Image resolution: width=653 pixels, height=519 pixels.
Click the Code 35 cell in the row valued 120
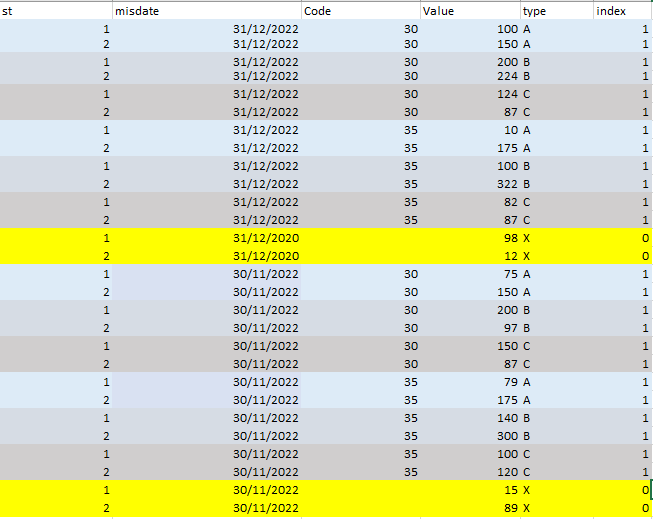click(x=361, y=472)
